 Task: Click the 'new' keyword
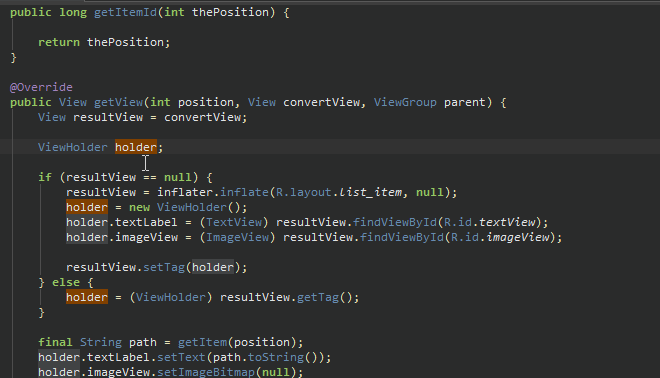[x=139, y=207]
